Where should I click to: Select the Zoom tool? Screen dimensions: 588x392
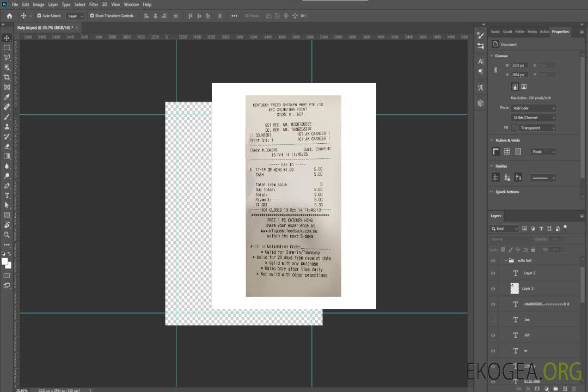tap(7, 235)
